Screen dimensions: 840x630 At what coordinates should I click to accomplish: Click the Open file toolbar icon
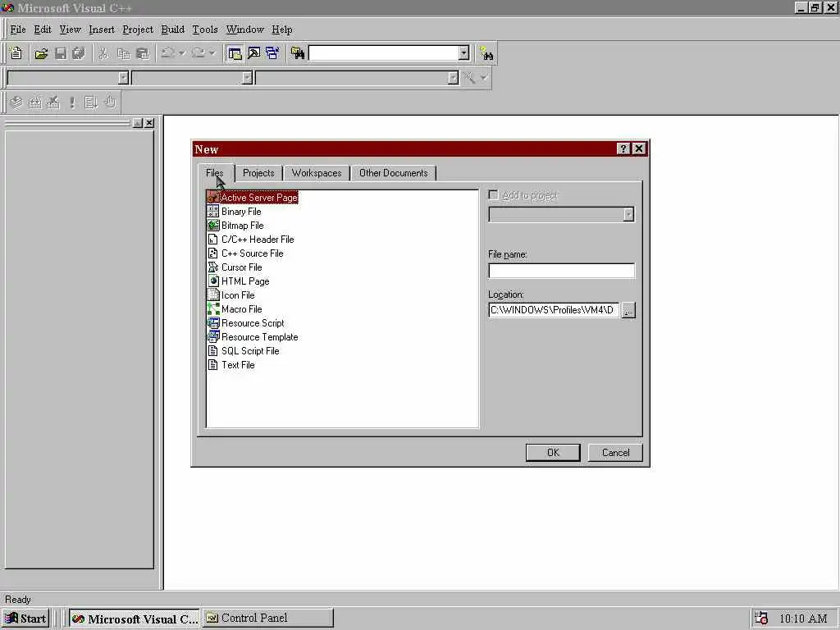pyautogui.click(x=41, y=53)
